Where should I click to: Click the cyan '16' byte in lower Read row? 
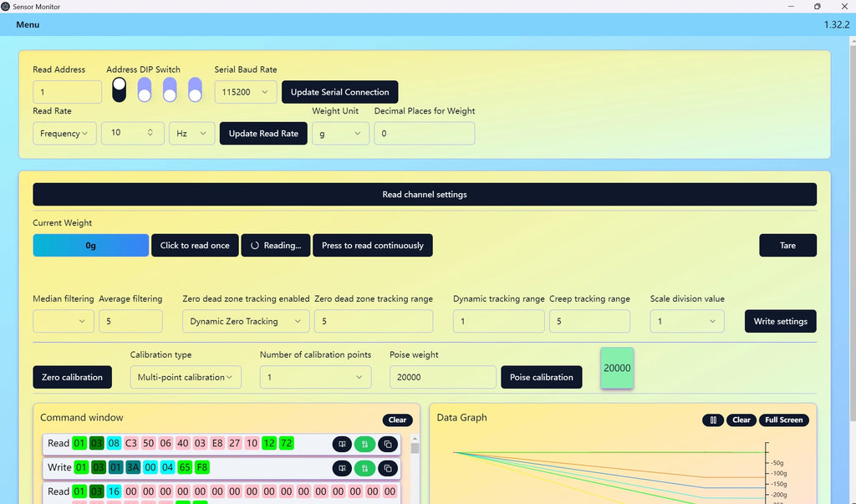click(114, 491)
